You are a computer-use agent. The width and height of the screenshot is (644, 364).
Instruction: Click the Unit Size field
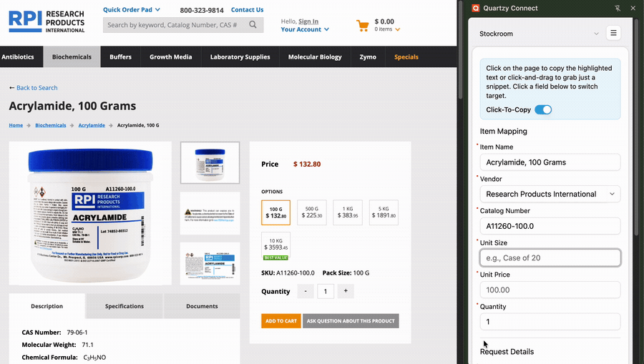pos(550,257)
